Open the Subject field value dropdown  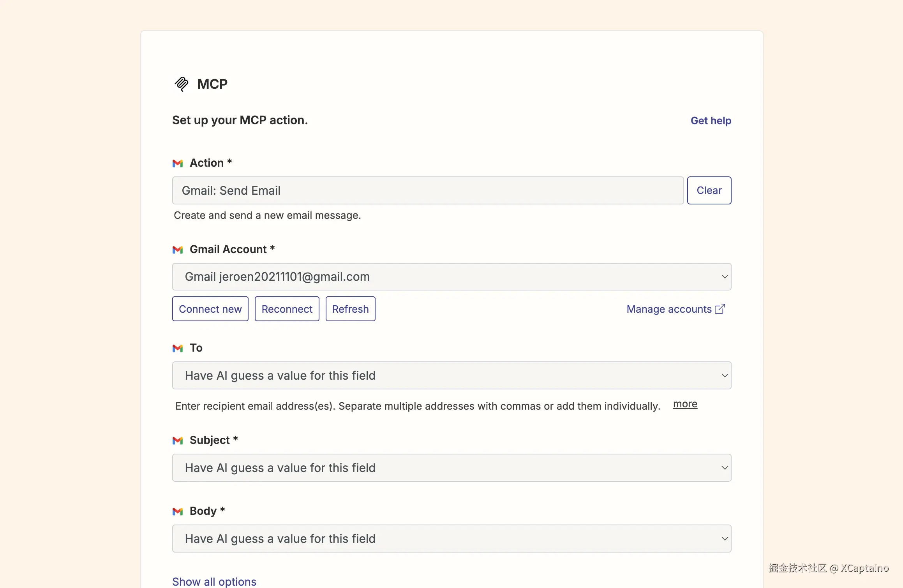point(451,468)
